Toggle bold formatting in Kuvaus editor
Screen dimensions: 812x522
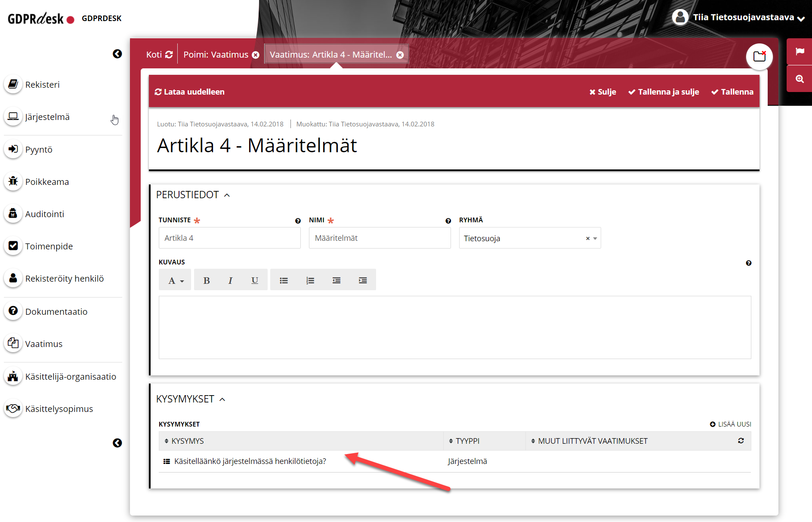click(x=207, y=280)
